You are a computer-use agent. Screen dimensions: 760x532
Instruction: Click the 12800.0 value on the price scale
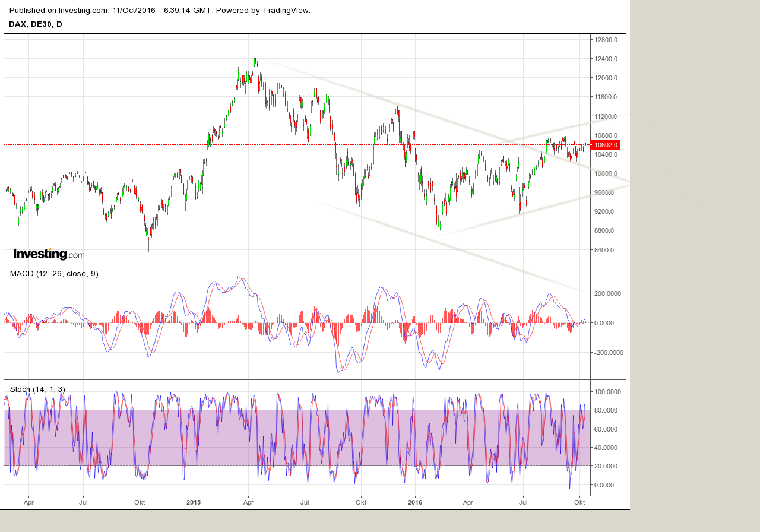point(606,40)
